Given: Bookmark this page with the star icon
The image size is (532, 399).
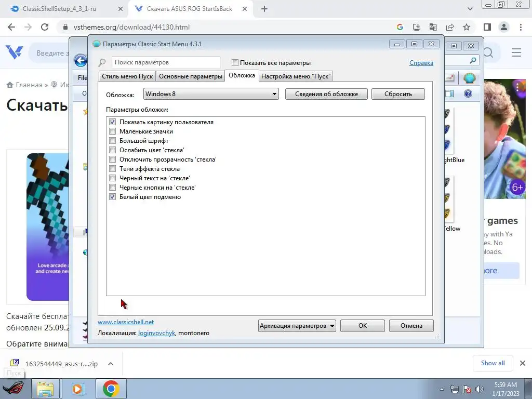Looking at the screenshot, I should [467, 27].
